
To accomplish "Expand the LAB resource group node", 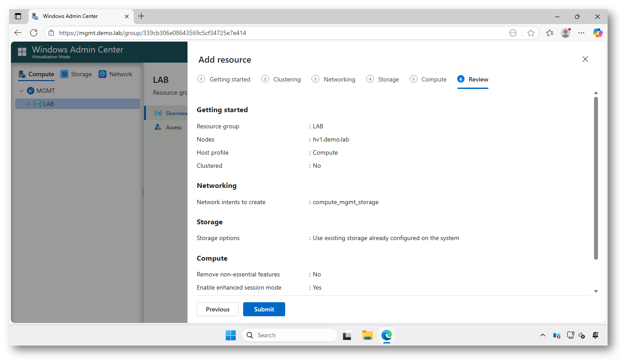I will (29, 104).
